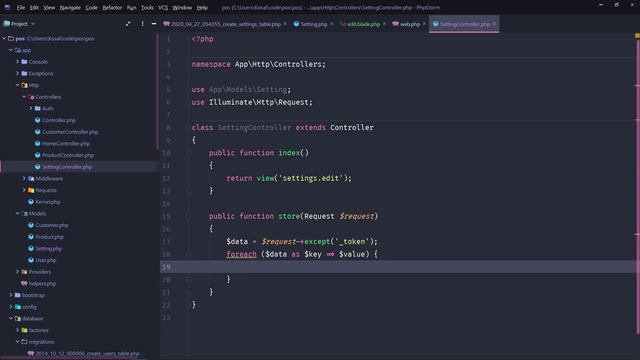Open the Navigate menu
The image size is (640, 360).
click(x=70, y=8)
